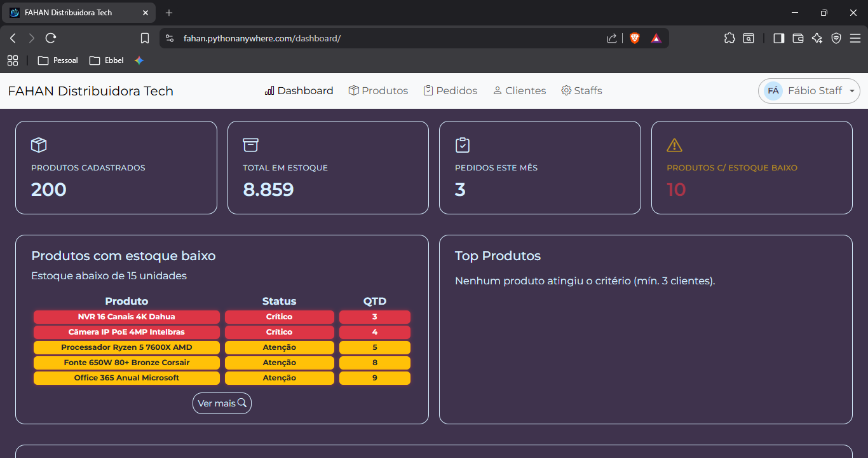Screen dimensions: 868x458
Task: Open a new browser tab
Action: coord(169,13)
